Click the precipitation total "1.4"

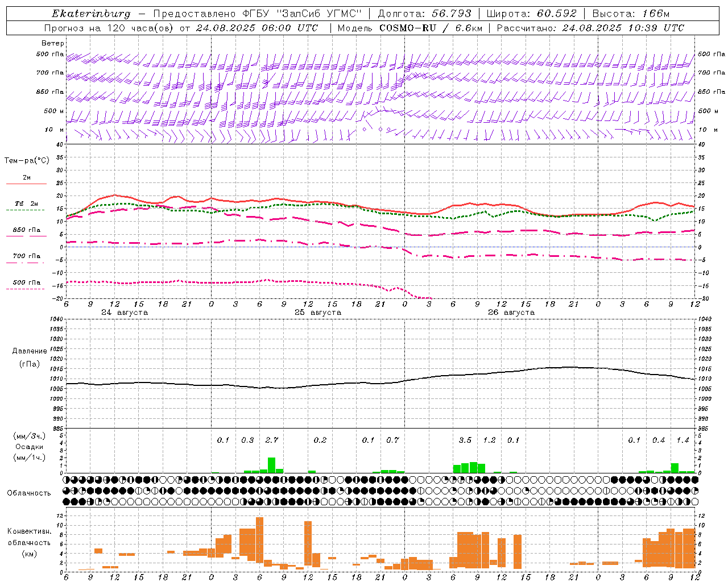tap(682, 440)
